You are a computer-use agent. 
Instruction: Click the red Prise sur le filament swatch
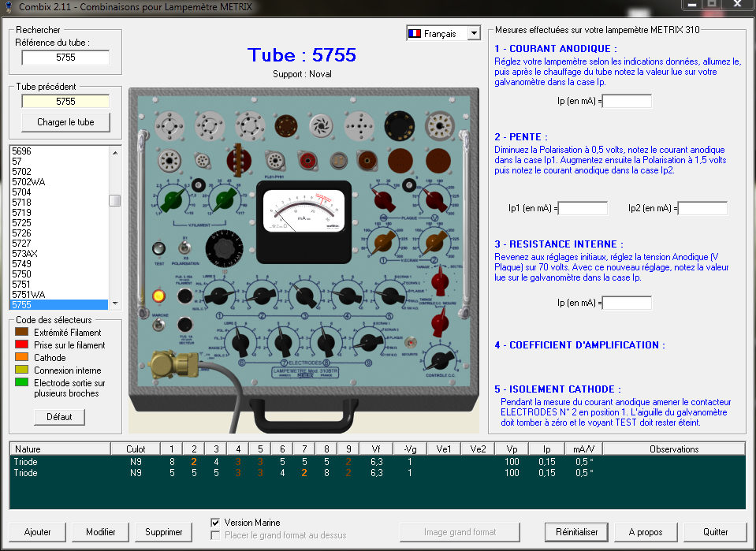click(x=22, y=344)
